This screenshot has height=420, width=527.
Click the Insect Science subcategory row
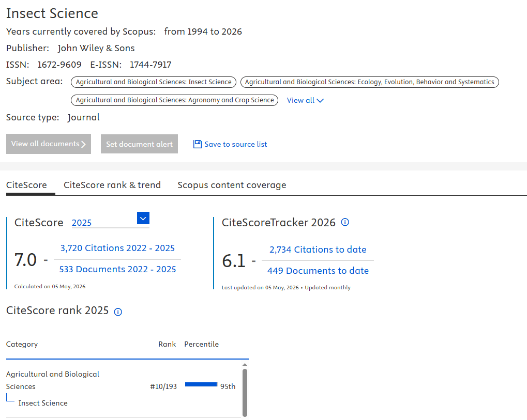pos(43,403)
